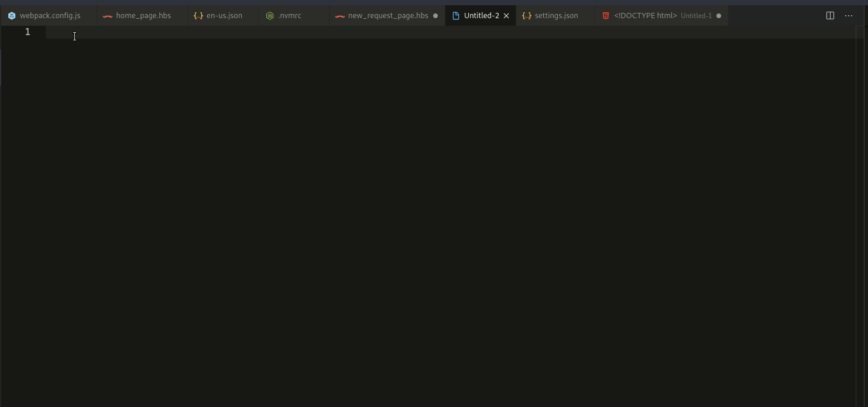
Task: Click the Node hexagon icon on .nvmrc tab
Action: coord(270,16)
